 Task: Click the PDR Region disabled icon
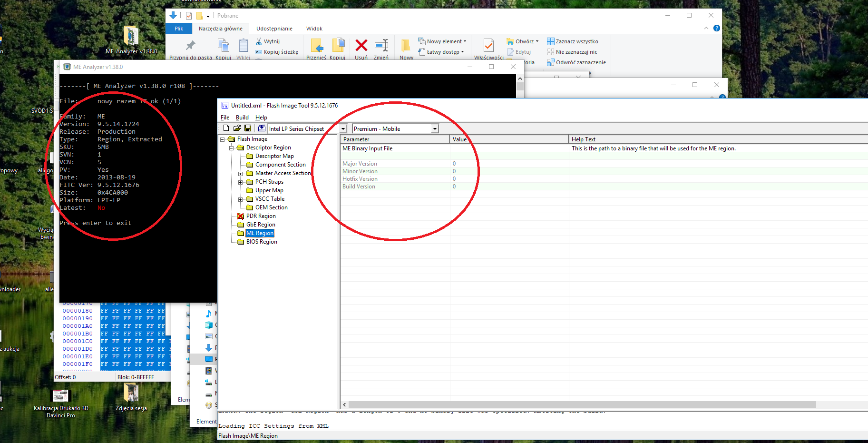(241, 216)
